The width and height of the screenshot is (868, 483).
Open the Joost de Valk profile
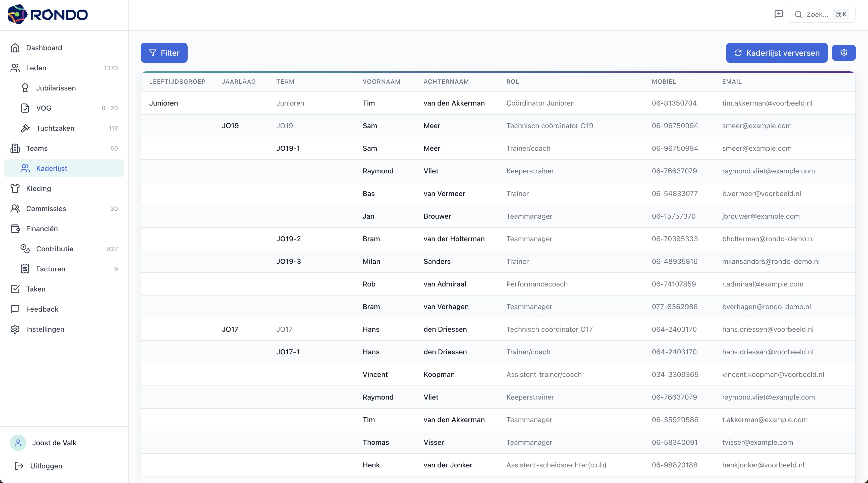coord(54,443)
